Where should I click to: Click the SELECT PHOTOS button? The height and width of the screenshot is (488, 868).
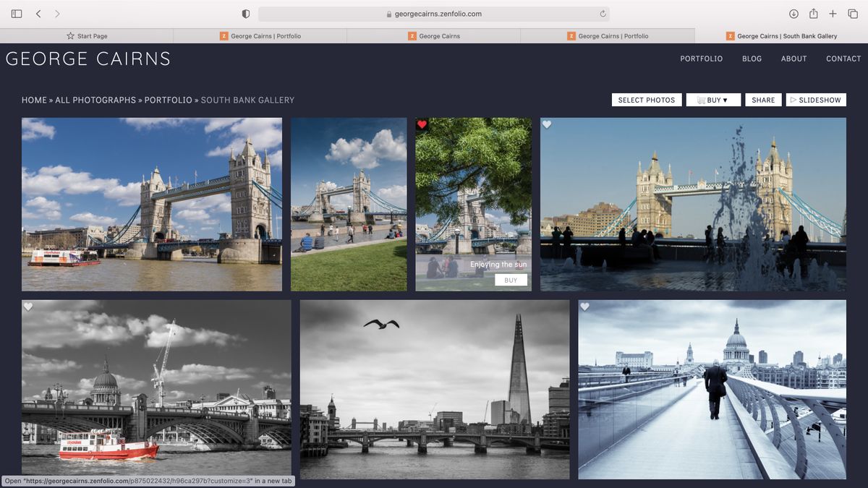pyautogui.click(x=647, y=100)
